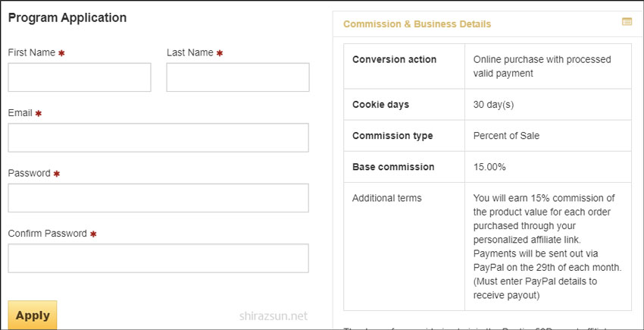Image resolution: width=644 pixels, height=330 pixels.
Task: Click the required asterisk next to Password
Action: pos(57,174)
